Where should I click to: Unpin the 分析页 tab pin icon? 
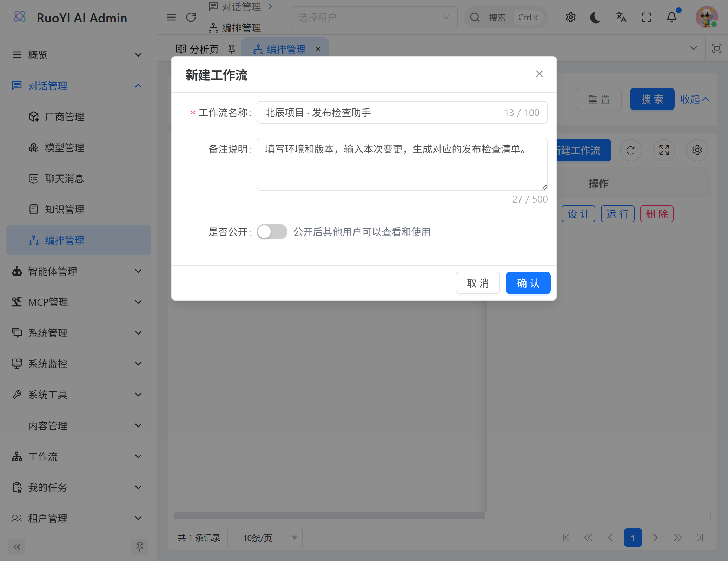(232, 49)
